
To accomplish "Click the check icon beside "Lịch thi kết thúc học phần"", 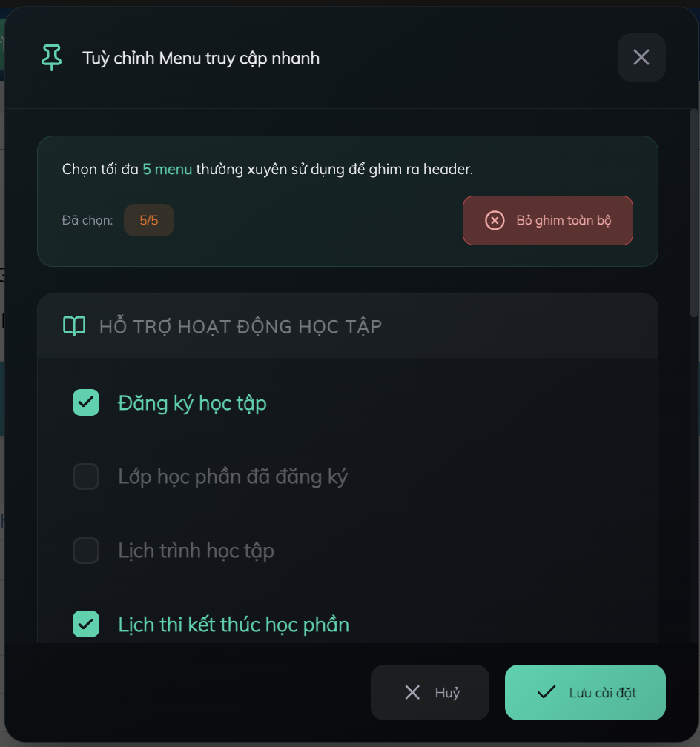I will pos(86,624).
